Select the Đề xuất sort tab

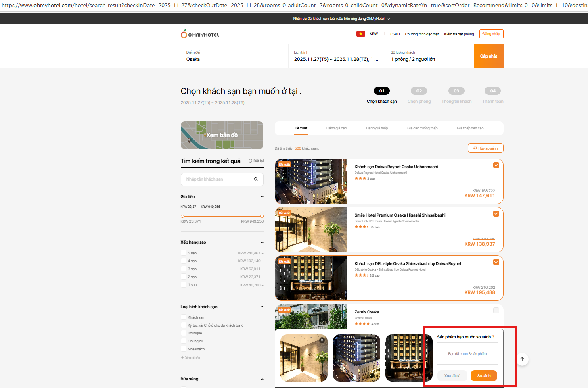[x=301, y=128]
